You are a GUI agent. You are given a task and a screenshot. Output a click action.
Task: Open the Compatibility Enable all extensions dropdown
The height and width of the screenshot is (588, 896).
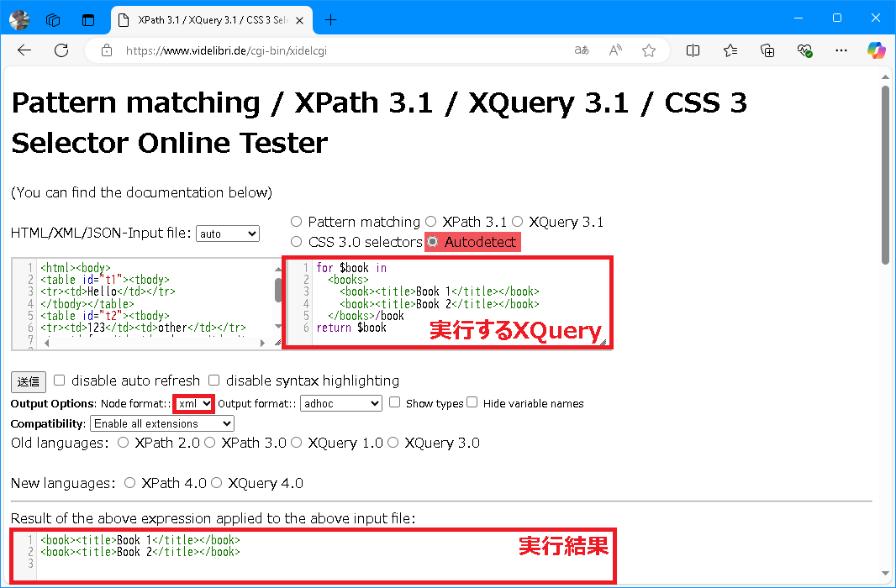161,423
